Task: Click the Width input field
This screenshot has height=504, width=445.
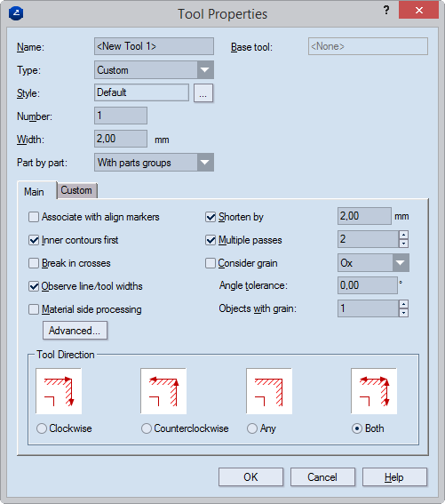Action: tap(121, 139)
